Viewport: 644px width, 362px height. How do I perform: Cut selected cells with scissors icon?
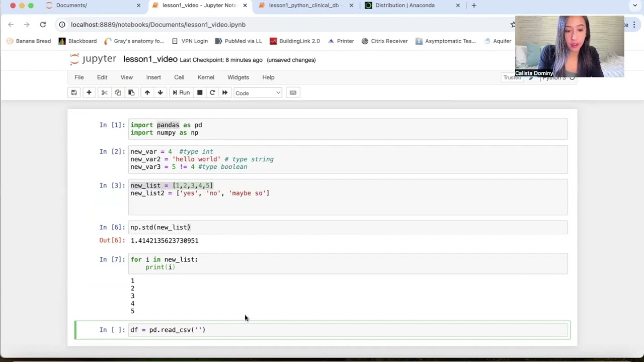pyautogui.click(x=104, y=93)
